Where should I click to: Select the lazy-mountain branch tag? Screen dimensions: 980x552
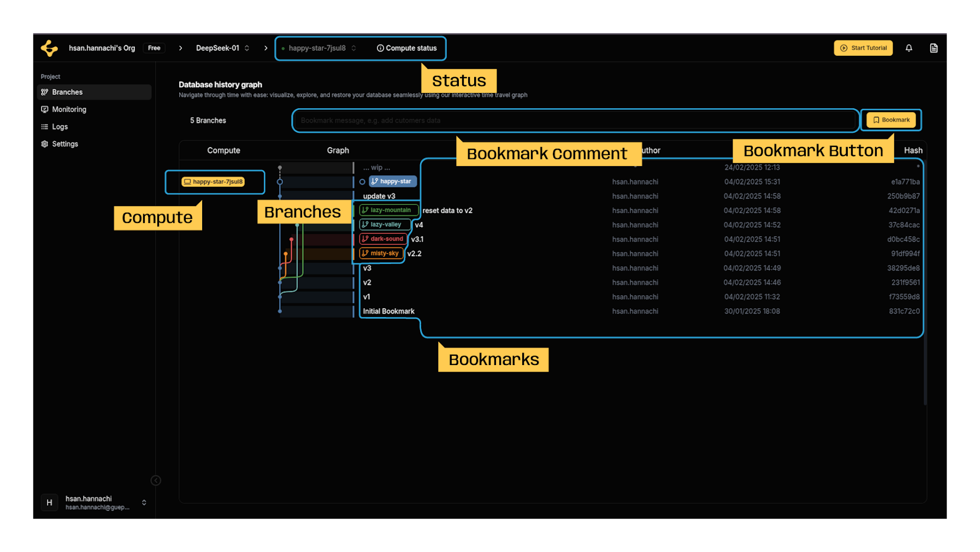389,210
